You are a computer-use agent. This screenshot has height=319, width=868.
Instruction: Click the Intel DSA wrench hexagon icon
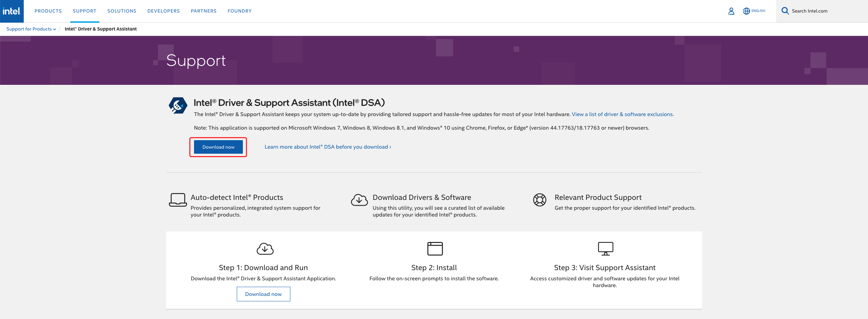point(178,106)
